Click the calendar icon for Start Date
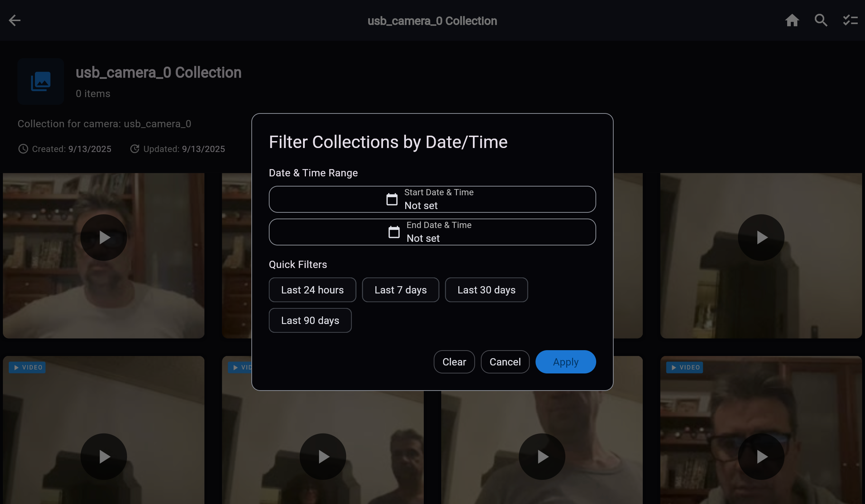 click(x=392, y=199)
